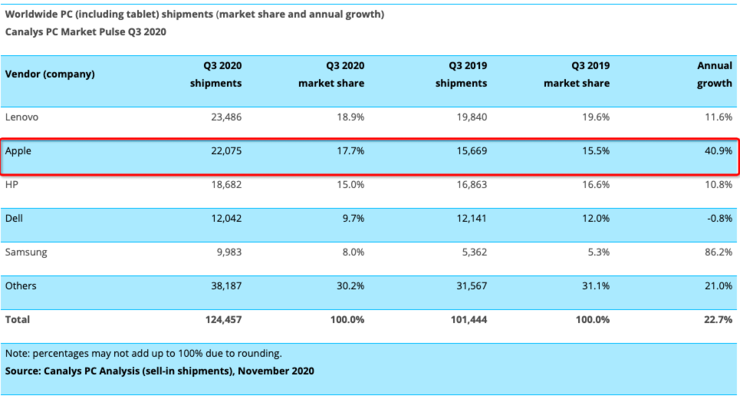Click the Q3 2019 market share header
This screenshot has width=740, height=399.
(x=577, y=74)
